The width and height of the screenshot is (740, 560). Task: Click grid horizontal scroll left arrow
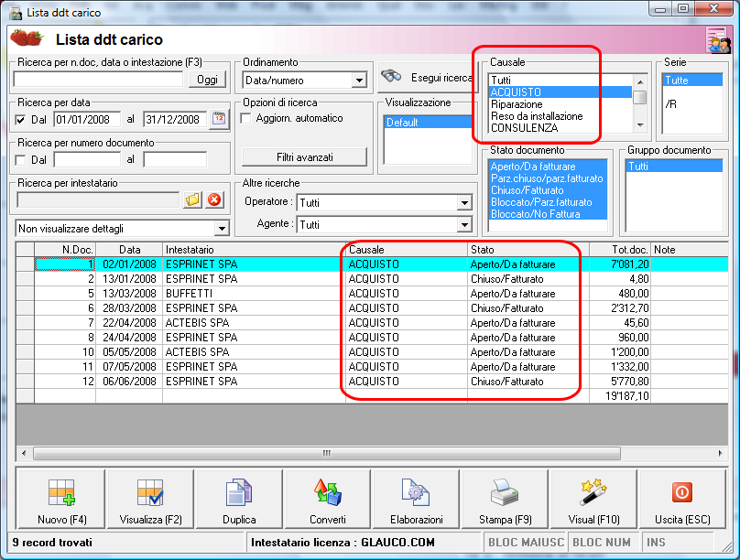click(x=24, y=454)
